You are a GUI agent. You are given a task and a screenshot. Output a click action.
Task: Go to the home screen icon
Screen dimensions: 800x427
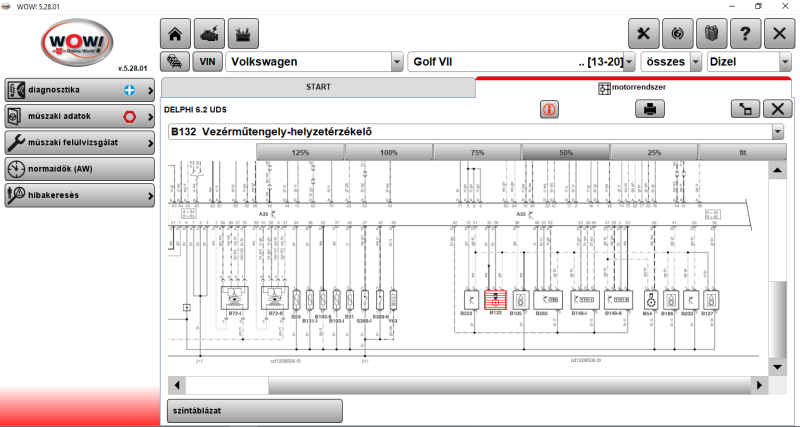click(176, 34)
